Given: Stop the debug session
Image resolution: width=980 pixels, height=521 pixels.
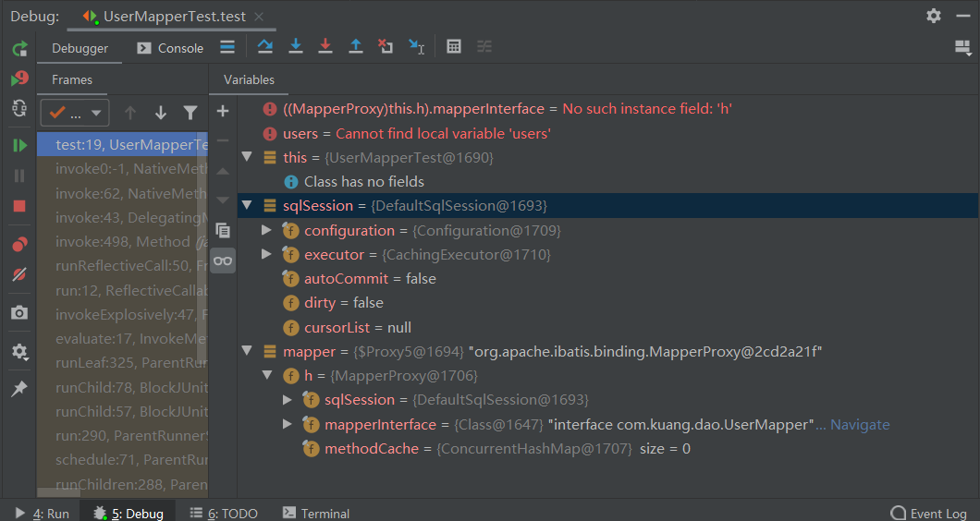Looking at the screenshot, I should (20, 206).
